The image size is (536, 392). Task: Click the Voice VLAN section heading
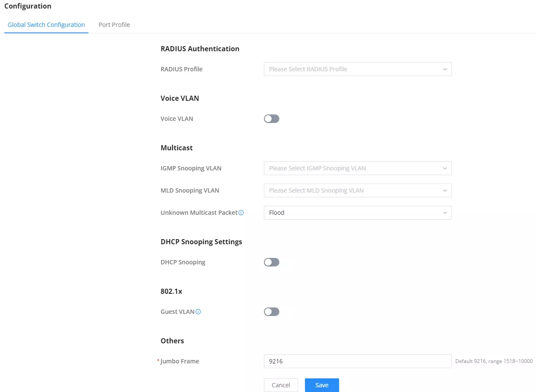[x=180, y=98]
